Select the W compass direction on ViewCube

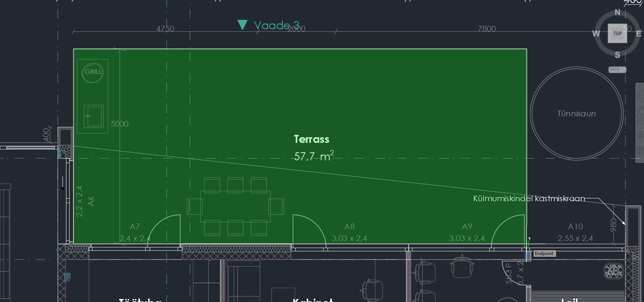click(x=596, y=34)
